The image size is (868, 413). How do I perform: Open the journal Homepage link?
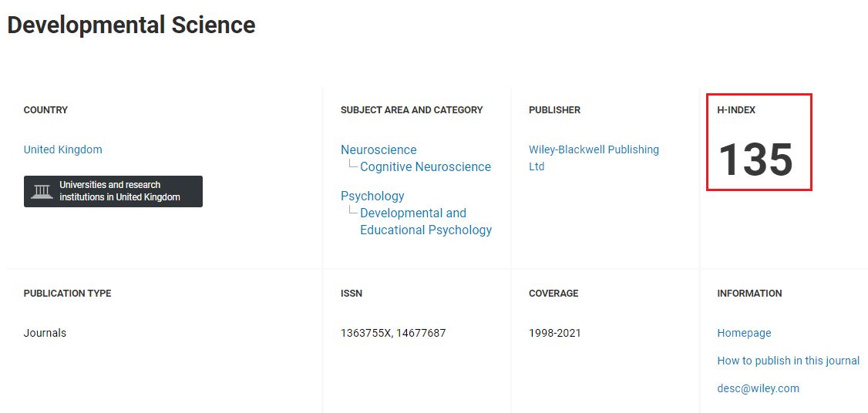tap(744, 333)
